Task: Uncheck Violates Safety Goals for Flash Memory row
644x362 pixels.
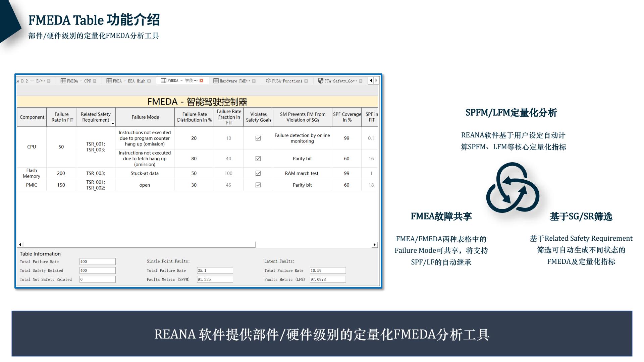Action: [x=258, y=173]
